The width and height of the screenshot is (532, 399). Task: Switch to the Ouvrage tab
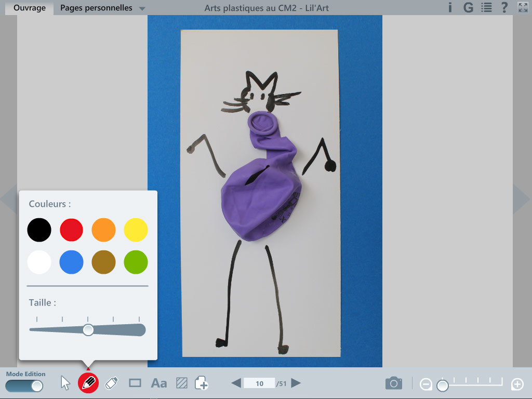29,8
